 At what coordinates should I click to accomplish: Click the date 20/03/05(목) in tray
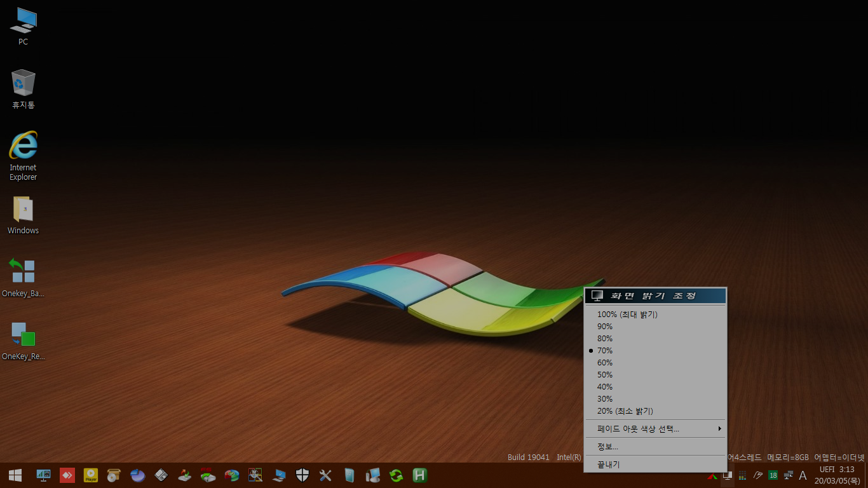(837, 480)
